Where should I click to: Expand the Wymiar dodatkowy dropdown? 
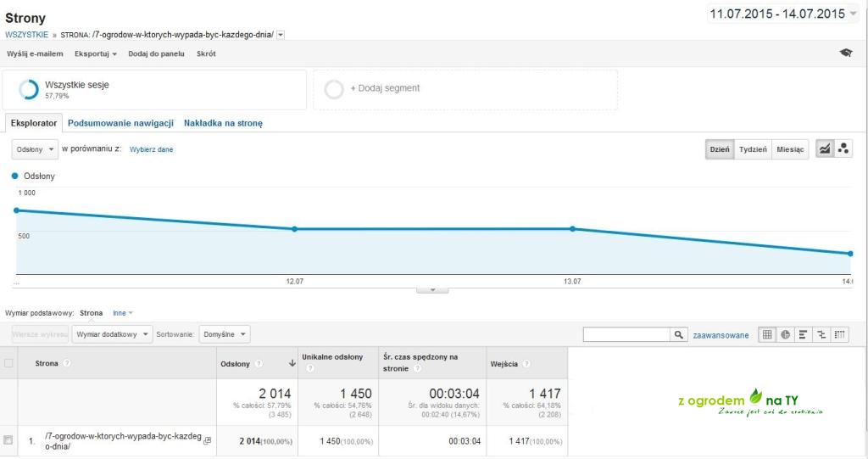[x=112, y=334]
